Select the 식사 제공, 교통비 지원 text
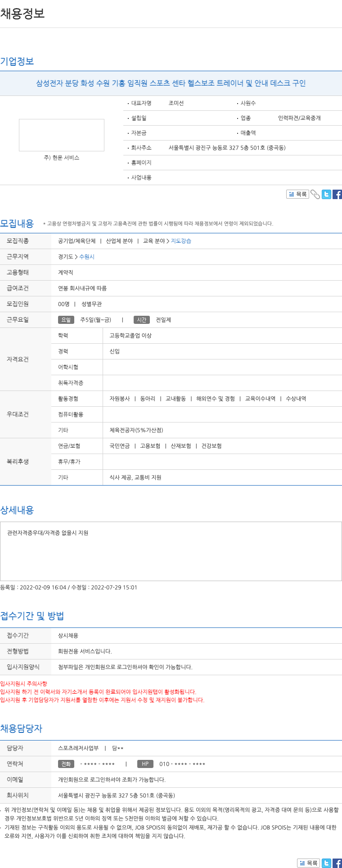 tap(135, 477)
